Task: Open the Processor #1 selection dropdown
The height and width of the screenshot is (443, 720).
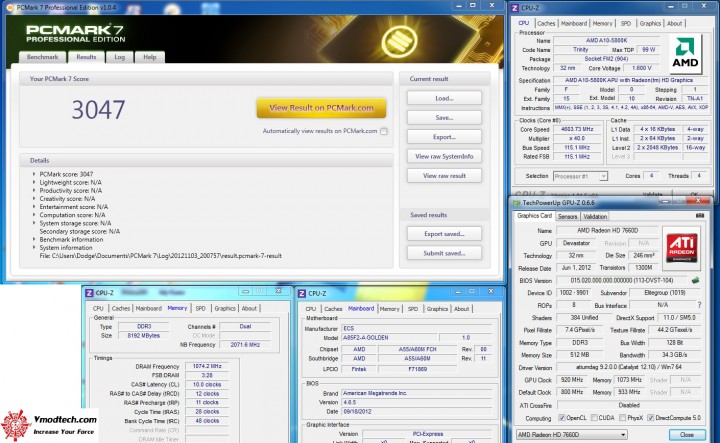Action: (x=580, y=176)
